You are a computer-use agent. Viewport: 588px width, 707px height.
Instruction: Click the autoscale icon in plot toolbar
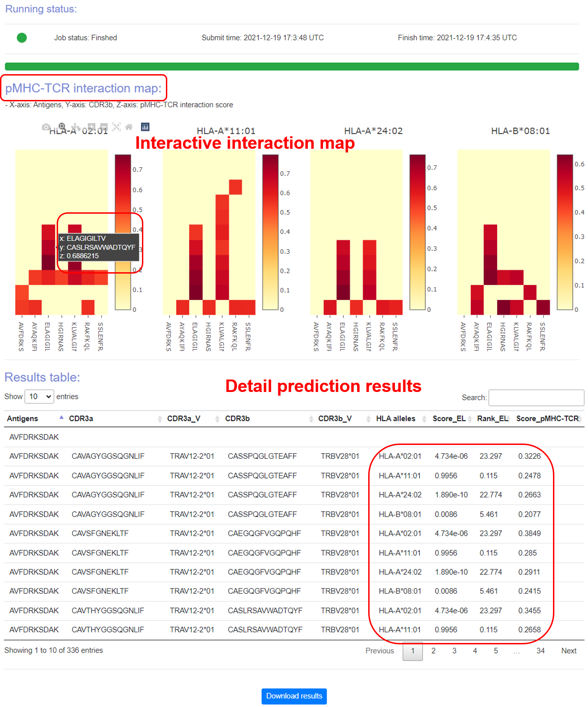(x=117, y=127)
